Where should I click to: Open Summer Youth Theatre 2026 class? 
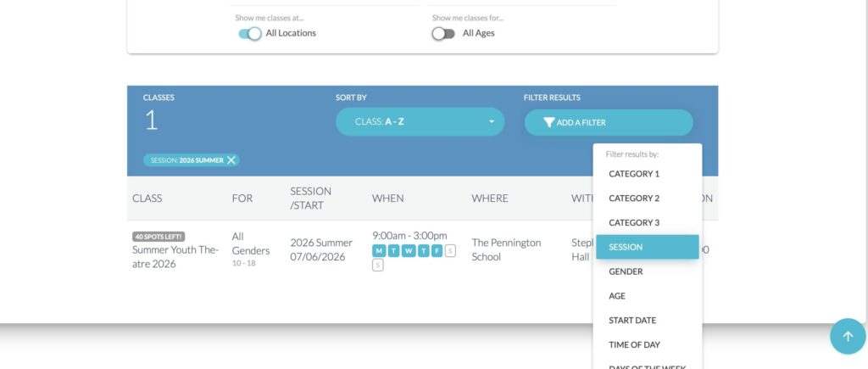coord(175,256)
